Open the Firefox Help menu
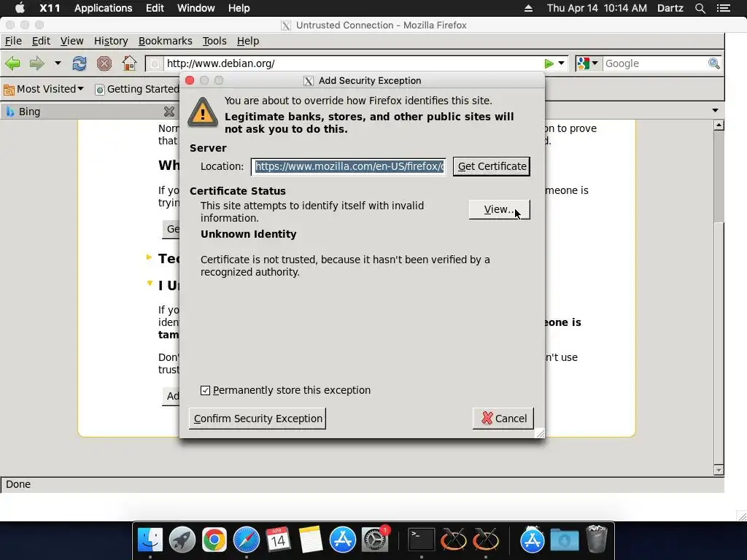The image size is (747, 560). pos(248,41)
